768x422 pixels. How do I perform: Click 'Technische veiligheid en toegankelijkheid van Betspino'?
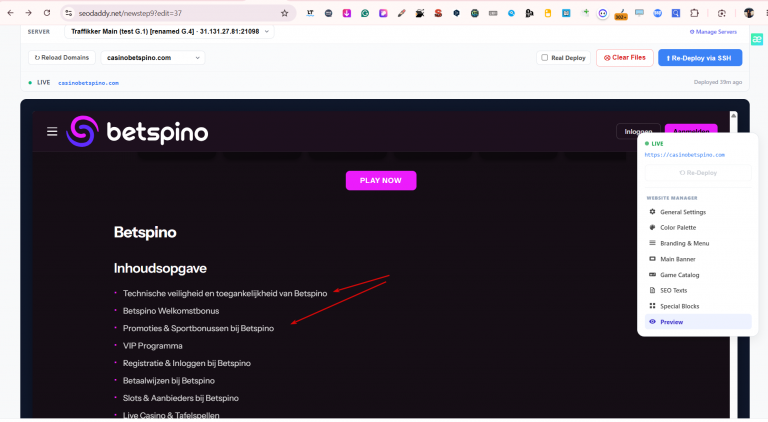coord(225,293)
